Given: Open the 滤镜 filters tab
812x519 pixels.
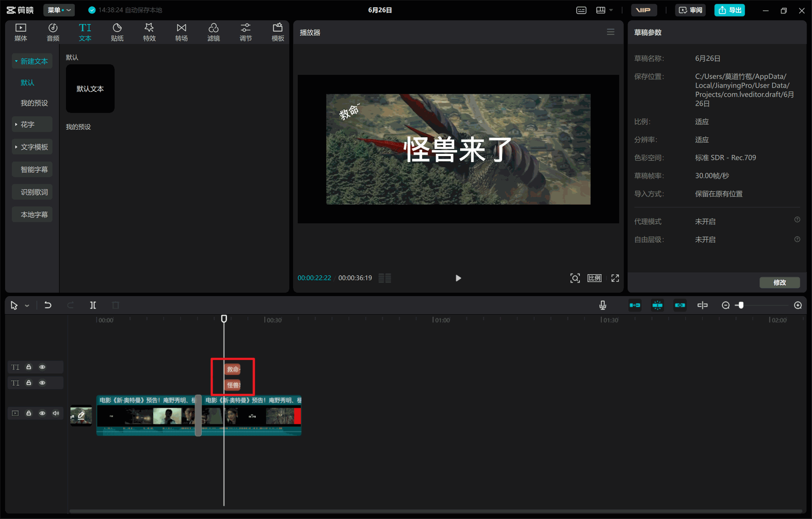Looking at the screenshot, I should [214, 33].
